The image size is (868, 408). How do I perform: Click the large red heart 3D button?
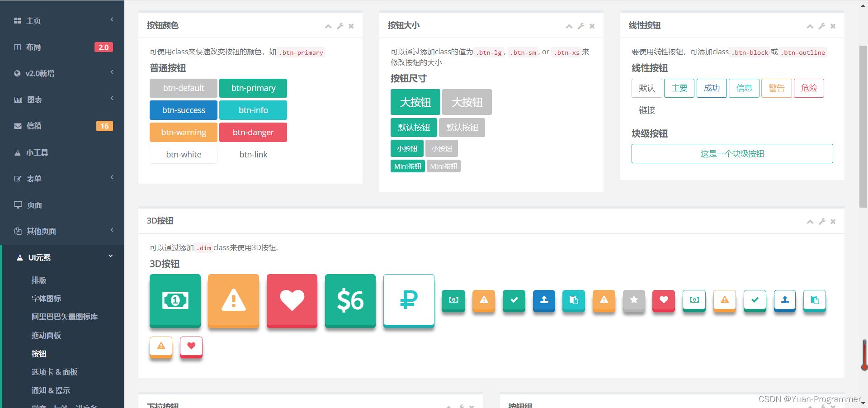(292, 300)
